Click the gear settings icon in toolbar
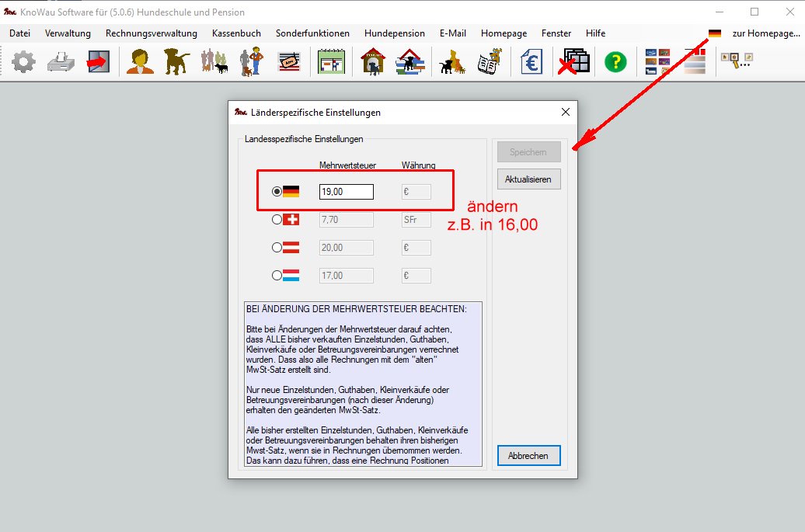The image size is (805, 532). point(23,61)
